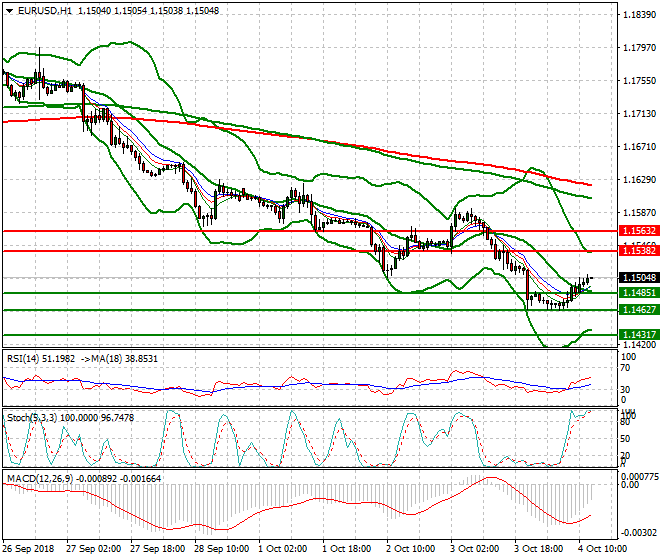Click the 1.14200 price scale value
The image size is (660, 560).
[x=639, y=344]
